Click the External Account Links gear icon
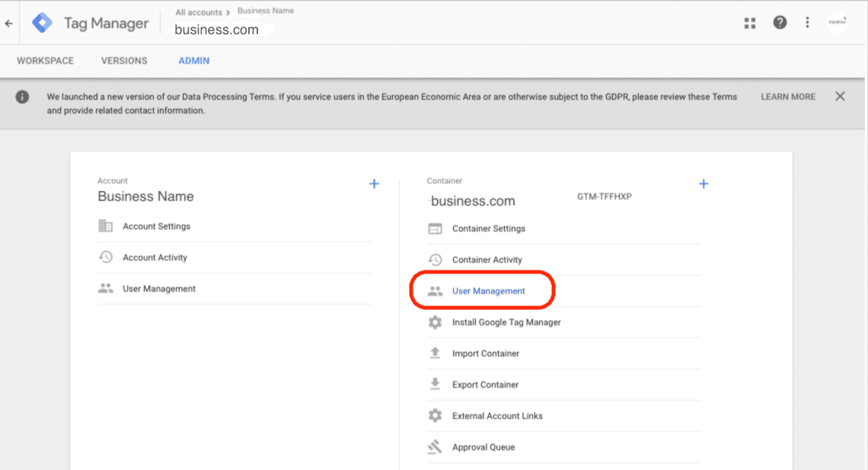The width and height of the screenshot is (868, 470). click(435, 416)
